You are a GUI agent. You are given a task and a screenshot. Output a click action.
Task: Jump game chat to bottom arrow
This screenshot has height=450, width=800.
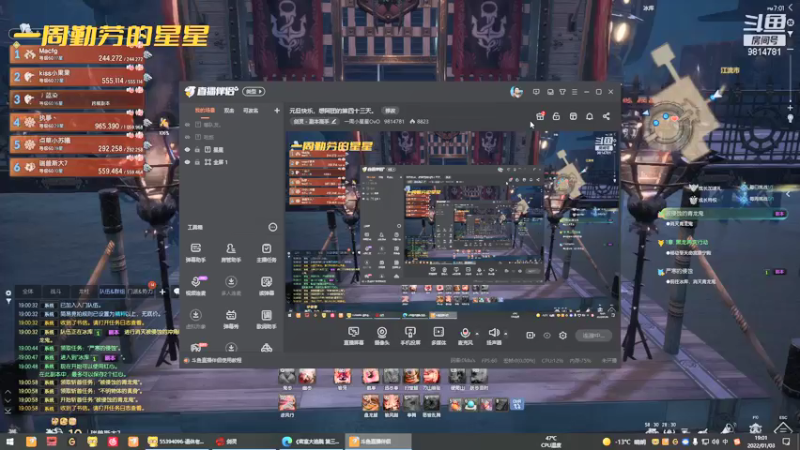click(8, 411)
